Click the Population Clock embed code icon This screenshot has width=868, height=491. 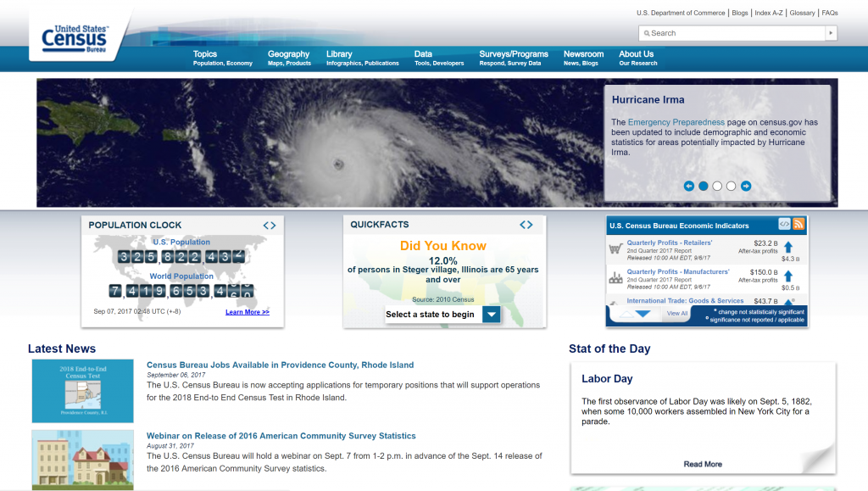pyautogui.click(x=270, y=226)
